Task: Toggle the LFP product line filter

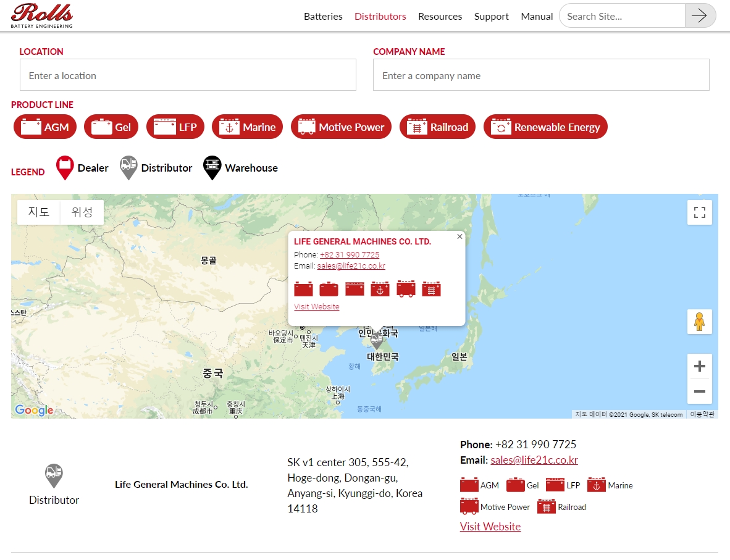Action: 175,127
